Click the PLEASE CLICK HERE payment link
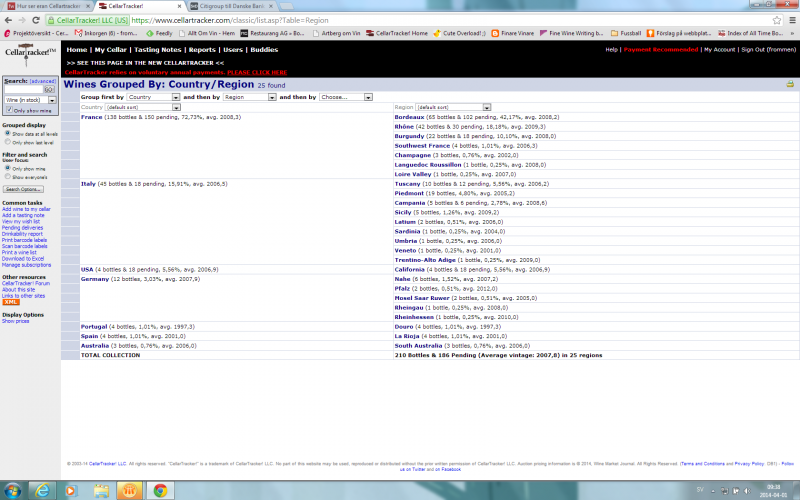The width and height of the screenshot is (800, 500). click(257, 72)
